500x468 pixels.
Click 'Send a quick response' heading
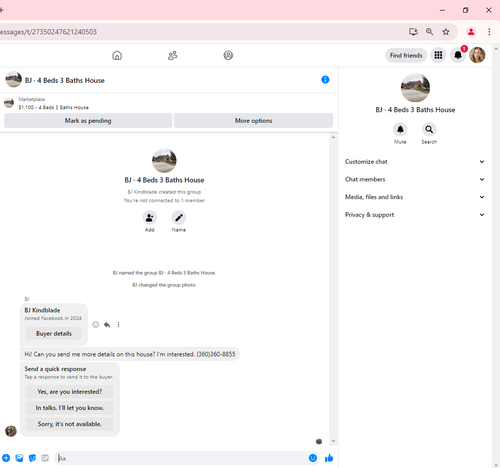coord(55,369)
